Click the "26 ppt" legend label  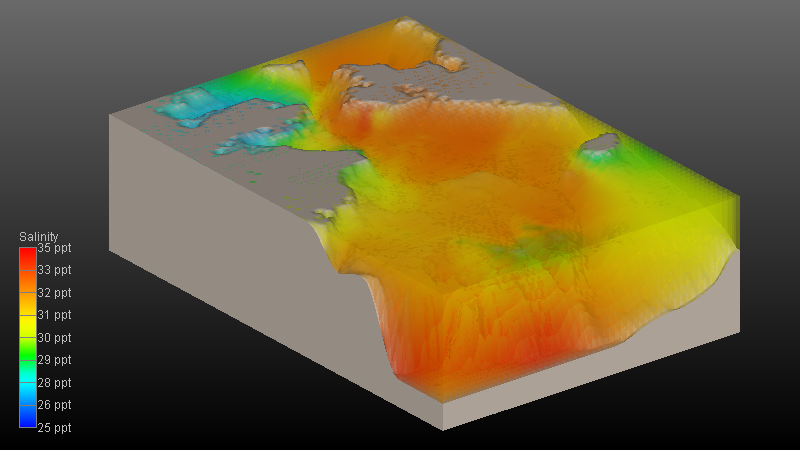tap(55, 405)
